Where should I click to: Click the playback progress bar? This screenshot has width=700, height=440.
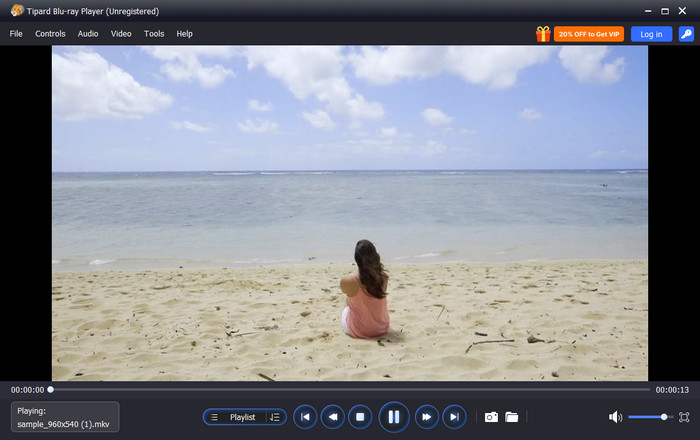click(350, 390)
